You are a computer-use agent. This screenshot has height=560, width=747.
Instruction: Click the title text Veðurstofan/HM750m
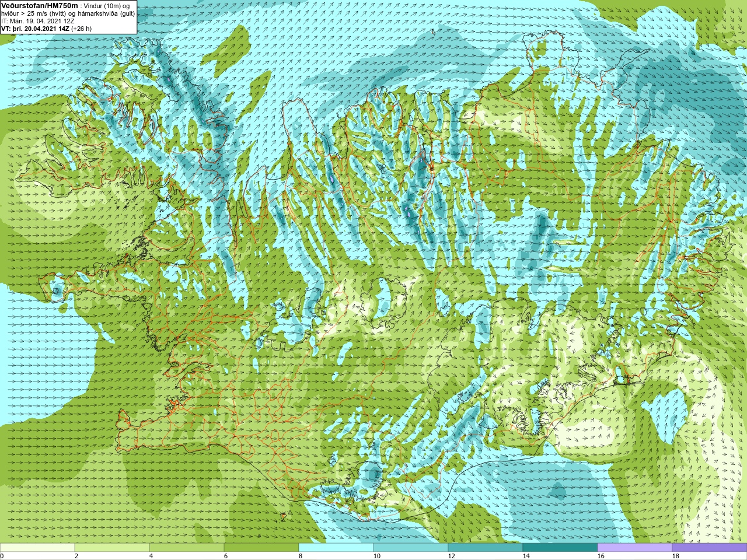(40, 5)
